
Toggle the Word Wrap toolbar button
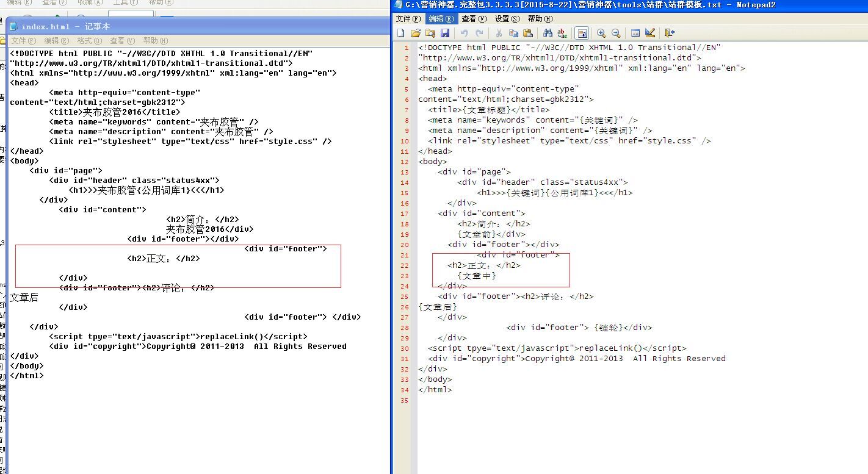point(582,33)
